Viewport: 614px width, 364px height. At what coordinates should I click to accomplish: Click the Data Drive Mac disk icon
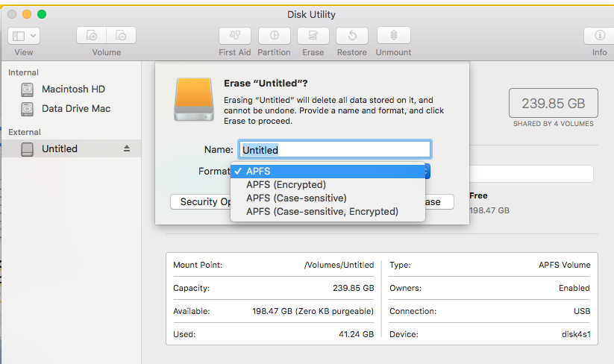point(27,109)
